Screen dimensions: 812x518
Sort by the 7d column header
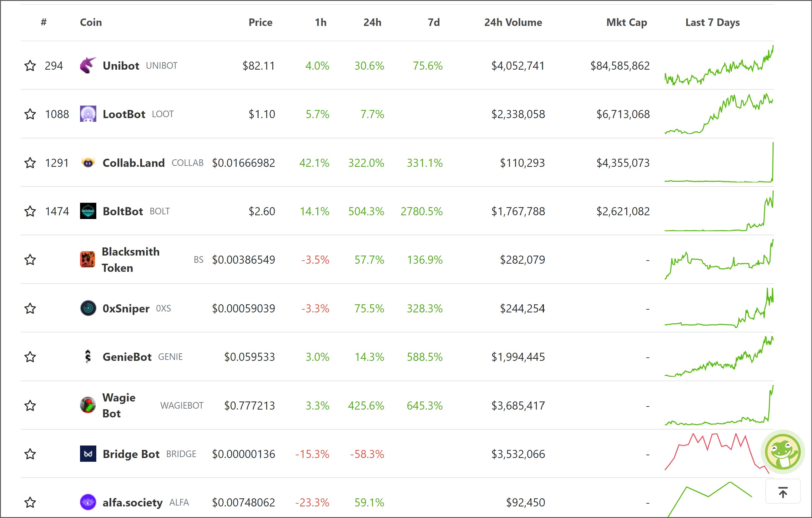coord(434,22)
